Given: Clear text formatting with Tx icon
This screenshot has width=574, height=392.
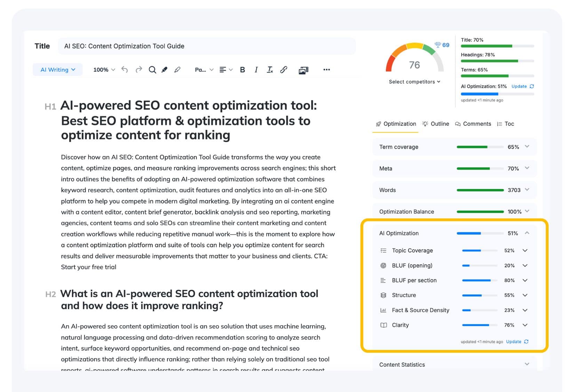Looking at the screenshot, I should [x=270, y=70].
